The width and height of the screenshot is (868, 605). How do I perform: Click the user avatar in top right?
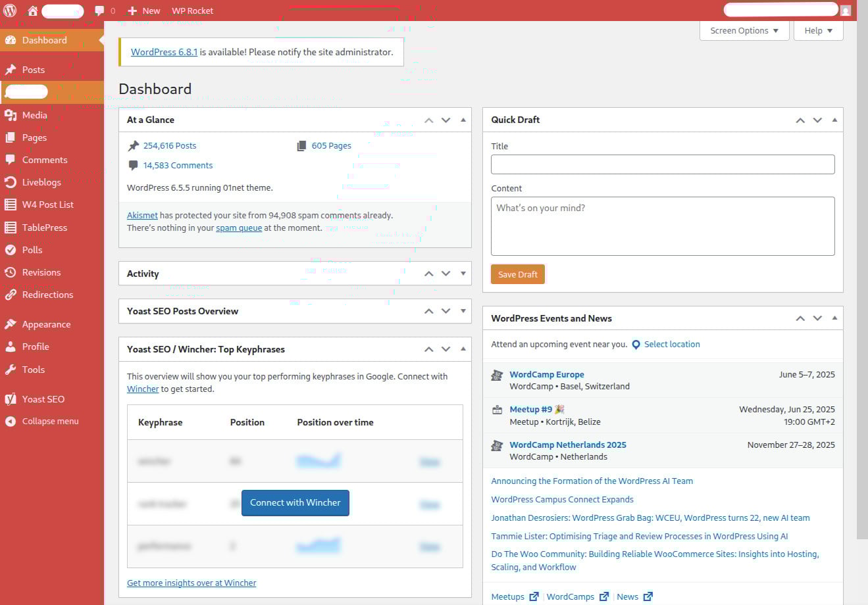(846, 11)
